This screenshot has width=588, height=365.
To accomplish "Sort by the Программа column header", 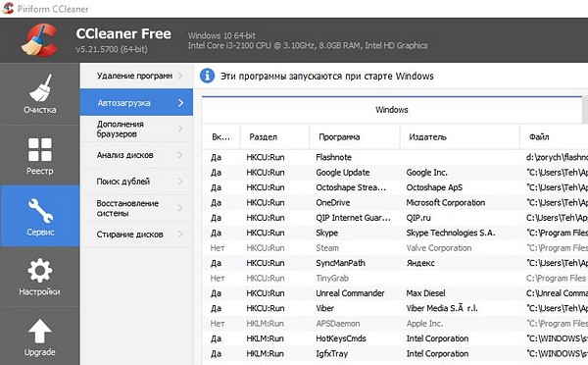I will pyautogui.click(x=355, y=137).
